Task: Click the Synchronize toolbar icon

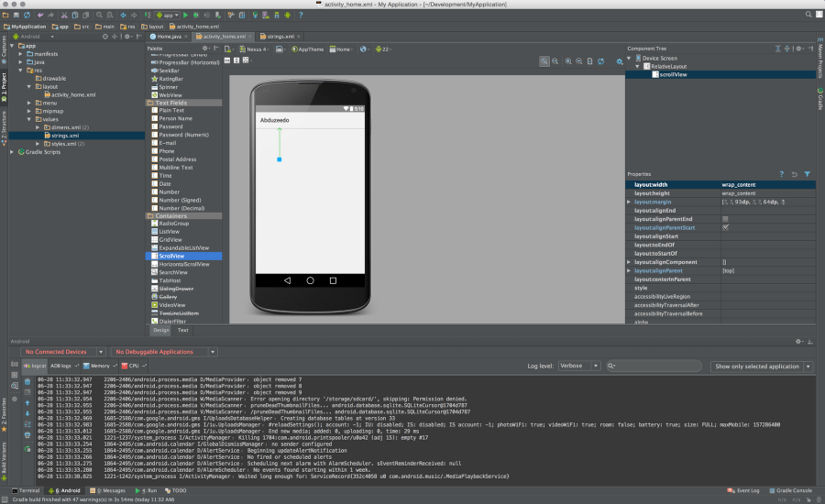Action: [27, 16]
